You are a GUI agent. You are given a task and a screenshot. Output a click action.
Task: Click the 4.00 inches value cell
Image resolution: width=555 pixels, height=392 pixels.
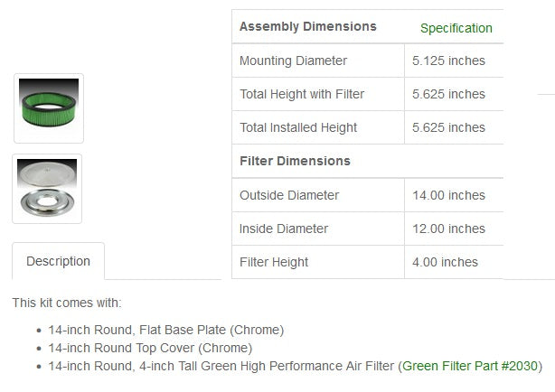click(447, 262)
